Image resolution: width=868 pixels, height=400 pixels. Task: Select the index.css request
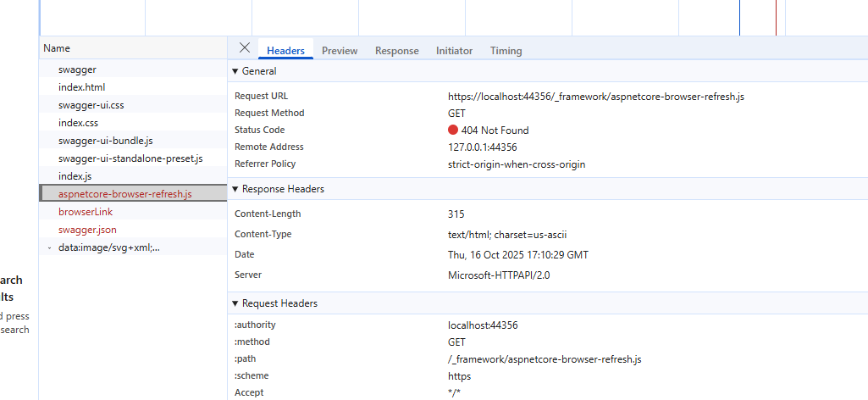[78, 123]
